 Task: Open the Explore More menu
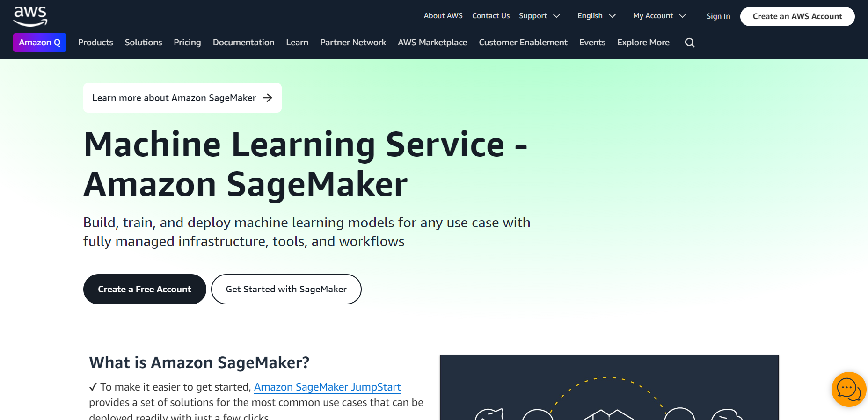643,43
